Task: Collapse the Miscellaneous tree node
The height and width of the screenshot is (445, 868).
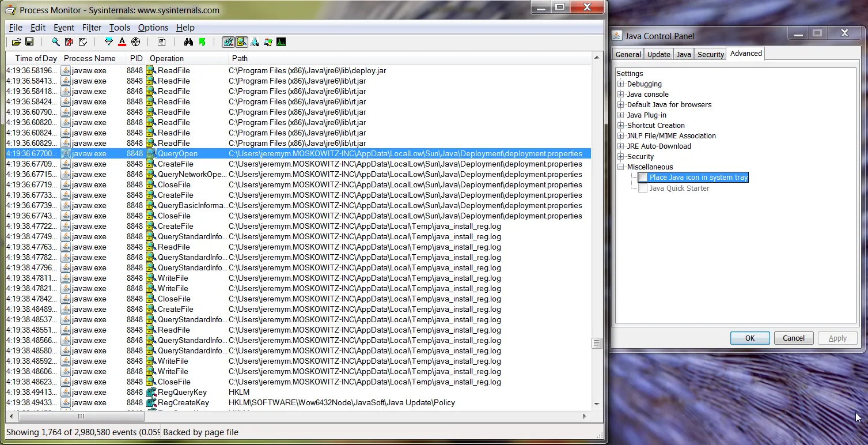Action: click(621, 167)
